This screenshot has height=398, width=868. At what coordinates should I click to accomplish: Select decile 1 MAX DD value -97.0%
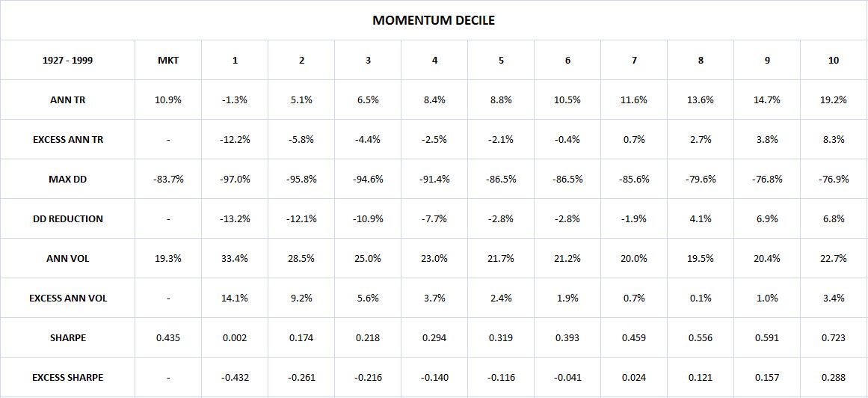pos(235,180)
